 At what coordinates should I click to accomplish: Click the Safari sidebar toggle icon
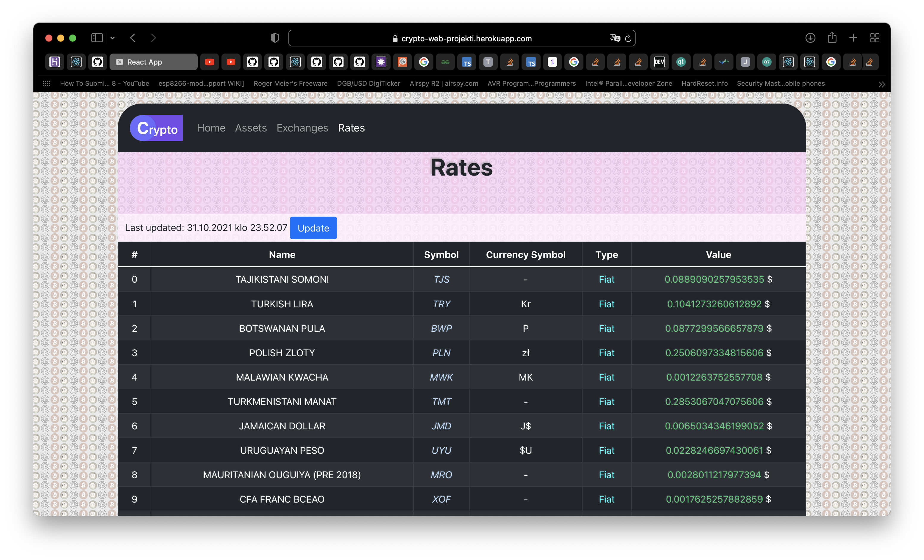(x=97, y=38)
